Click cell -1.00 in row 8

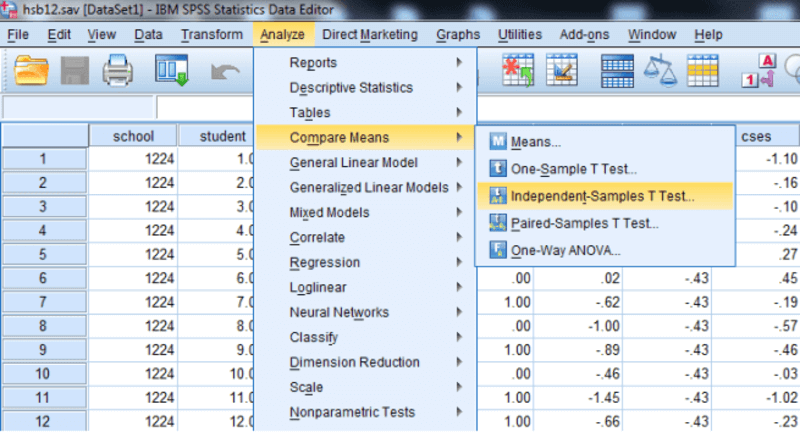[578, 326]
